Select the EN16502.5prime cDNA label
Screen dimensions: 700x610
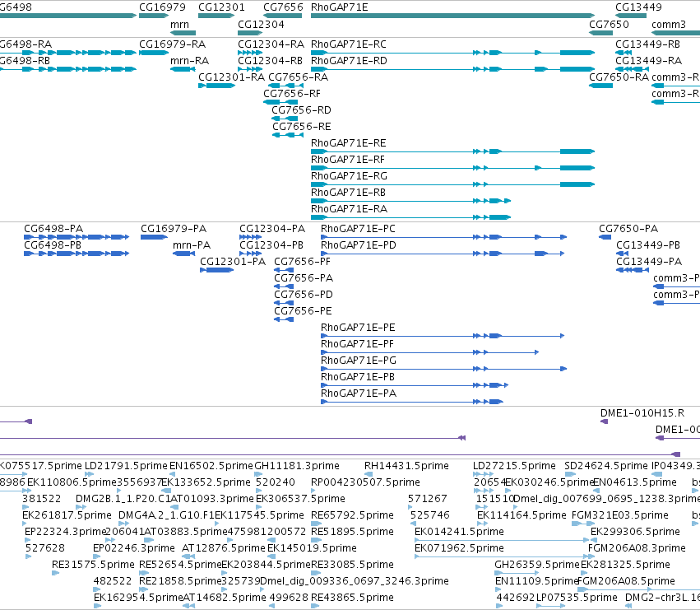[x=211, y=466]
